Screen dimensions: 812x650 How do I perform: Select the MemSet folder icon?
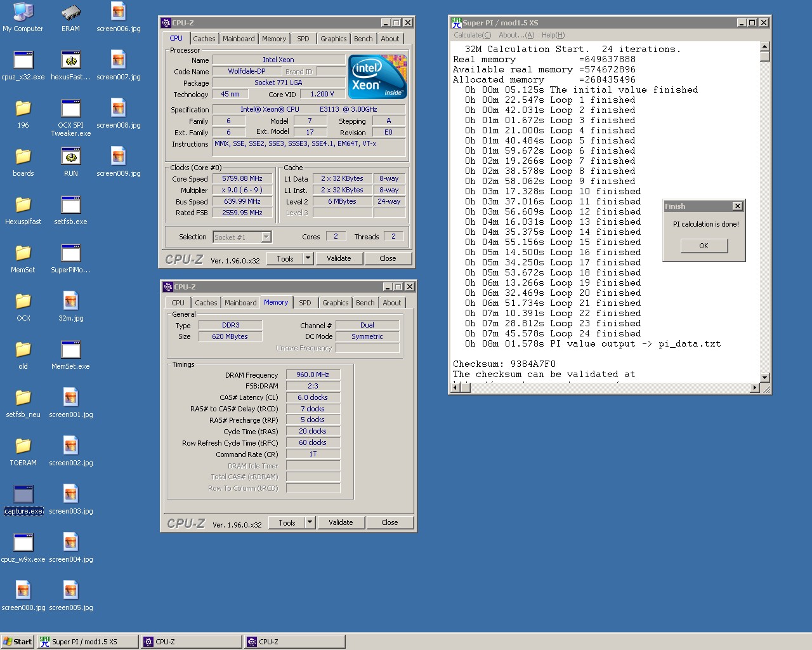[x=23, y=258]
